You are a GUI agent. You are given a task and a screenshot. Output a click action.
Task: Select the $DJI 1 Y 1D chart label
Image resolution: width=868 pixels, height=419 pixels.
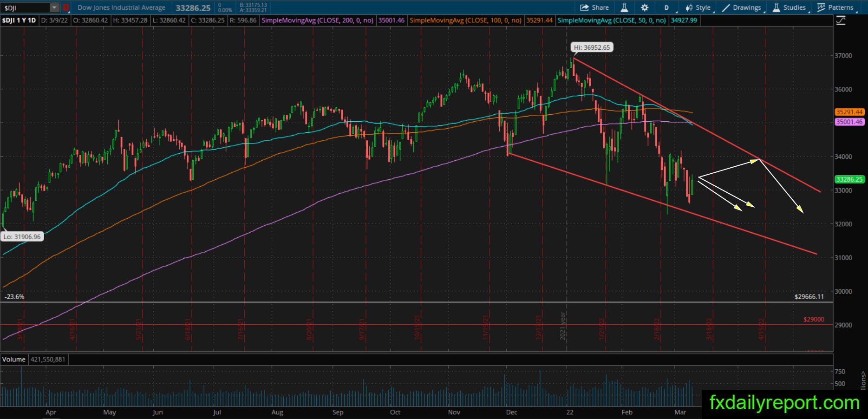pyautogui.click(x=19, y=20)
